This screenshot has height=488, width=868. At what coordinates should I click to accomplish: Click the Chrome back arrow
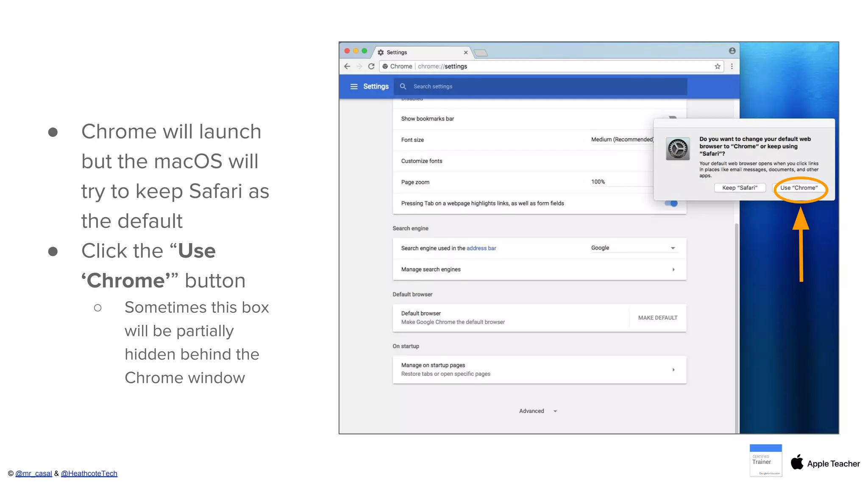[347, 66]
